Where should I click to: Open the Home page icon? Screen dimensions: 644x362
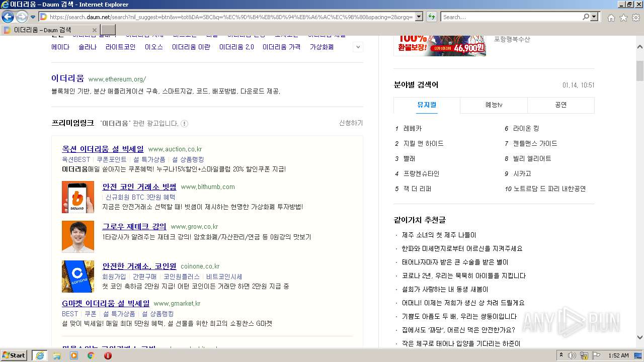(611, 18)
